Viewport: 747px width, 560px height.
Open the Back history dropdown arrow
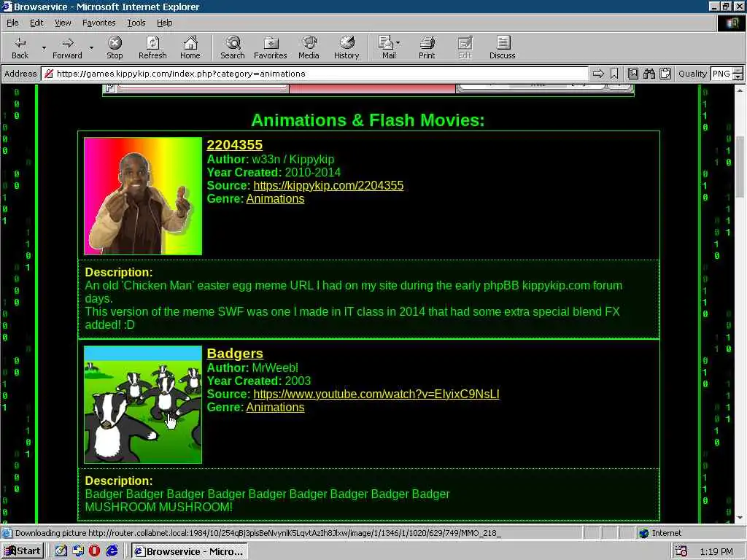44,47
